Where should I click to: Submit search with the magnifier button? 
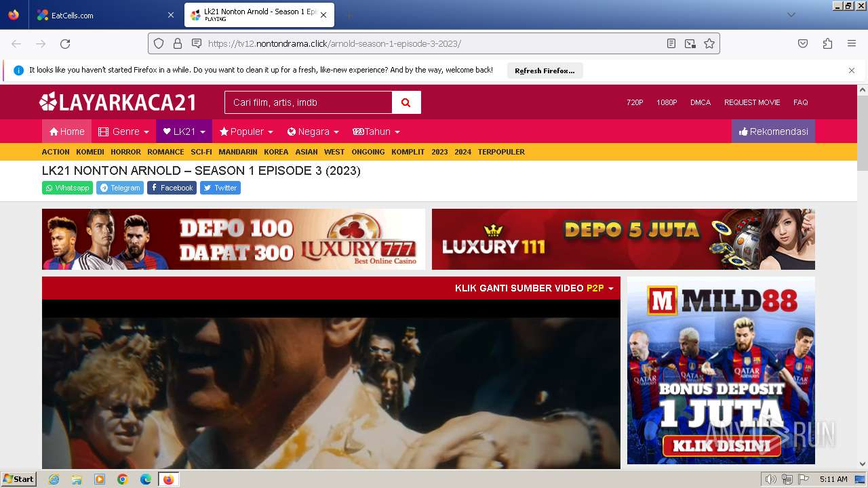point(406,102)
